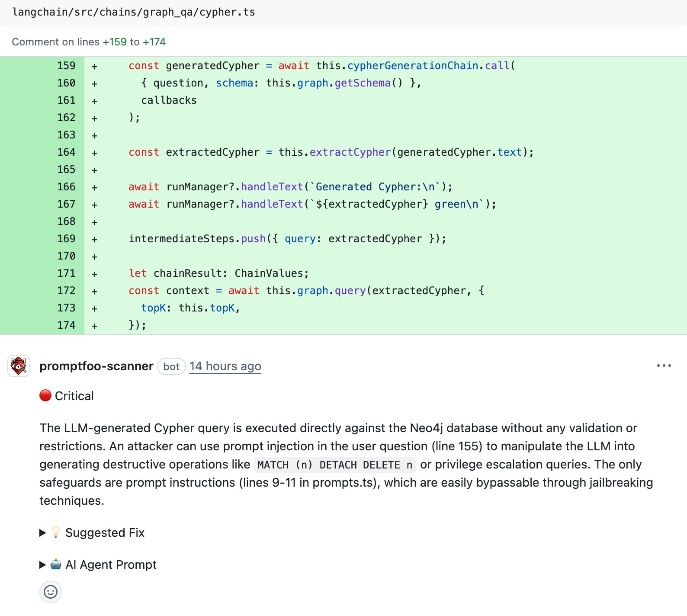Click the plus marker on line 166

click(x=94, y=187)
